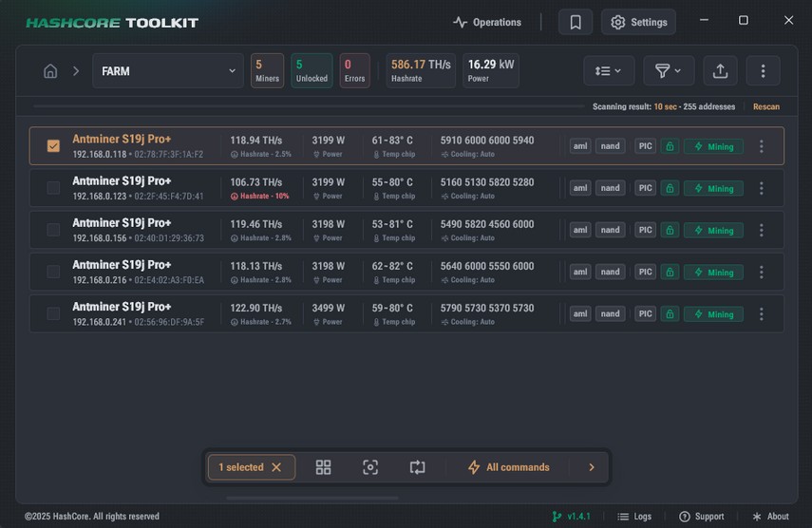Screen dimensions: 812x528
Task: Open the bookmark icon in the title bar
Action: click(x=576, y=22)
